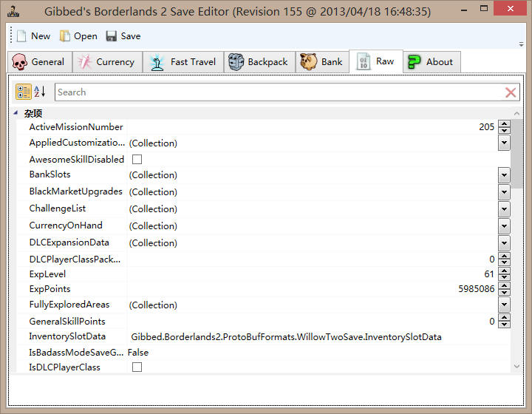Increase the ExpLevel value
Screen dimensions: 532x414
504,271
